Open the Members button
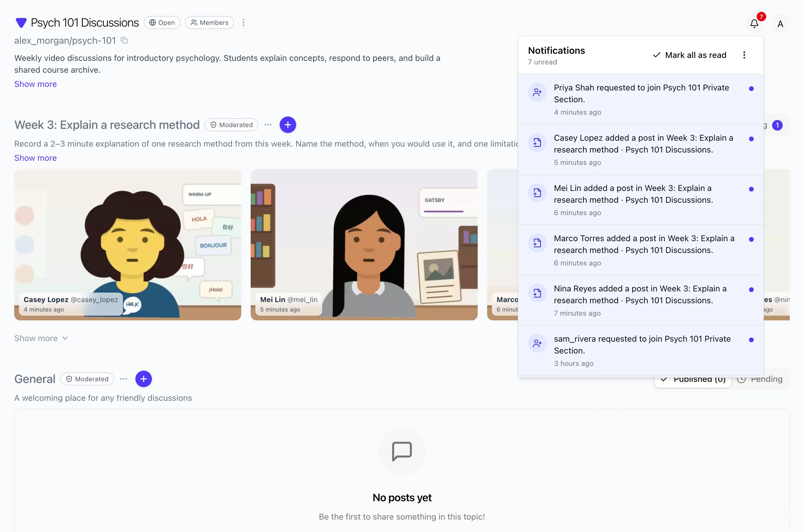This screenshot has width=804, height=532. click(x=209, y=22)
